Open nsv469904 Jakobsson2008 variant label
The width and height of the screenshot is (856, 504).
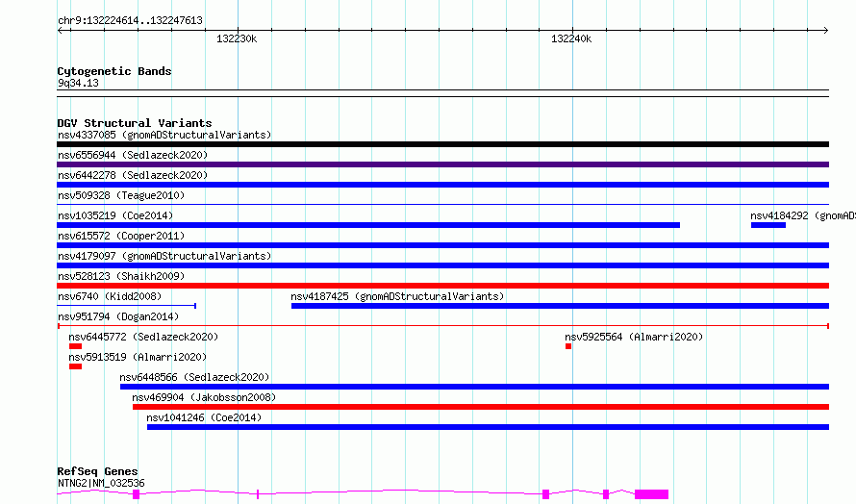(204, 397)
